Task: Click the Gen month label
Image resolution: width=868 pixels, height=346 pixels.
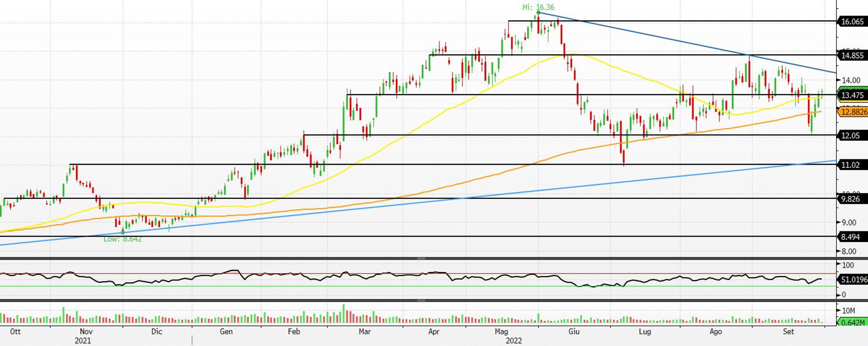Action: (226, 331)
